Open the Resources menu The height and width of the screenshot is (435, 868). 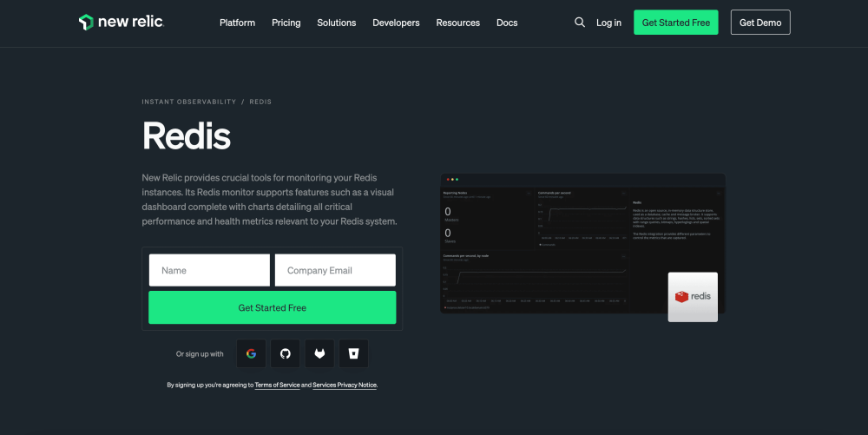click(457, 23)
